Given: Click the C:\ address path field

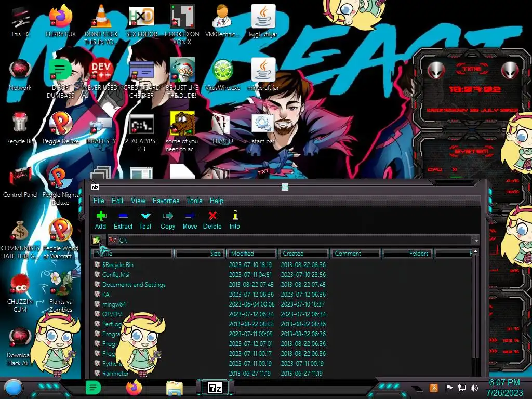Looking at the screenshot, I should 290,240.
